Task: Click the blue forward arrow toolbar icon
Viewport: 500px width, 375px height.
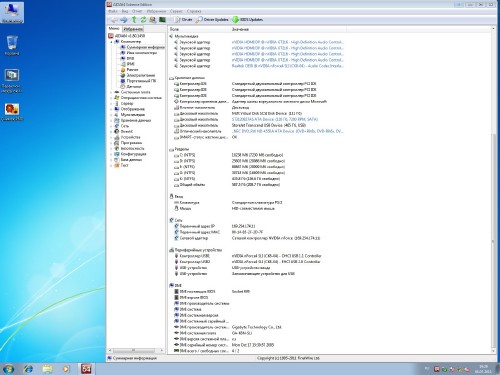Action: [x=124, y=20]
